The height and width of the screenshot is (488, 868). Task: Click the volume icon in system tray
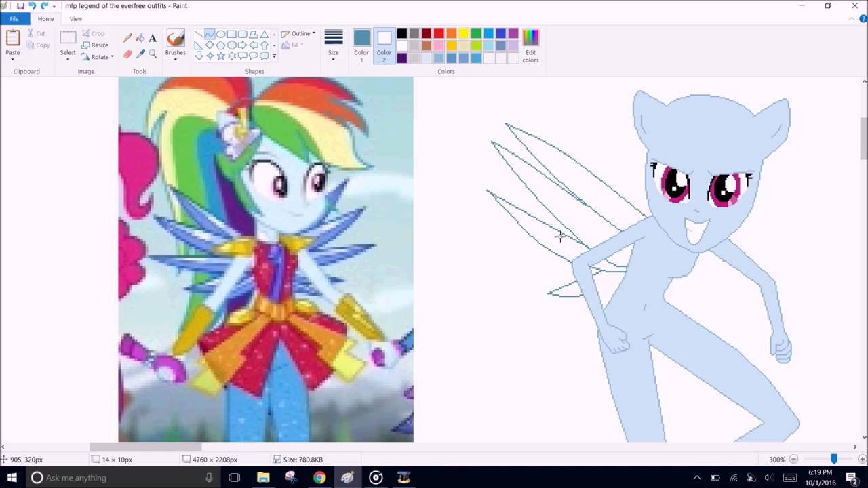coord(768,478)
